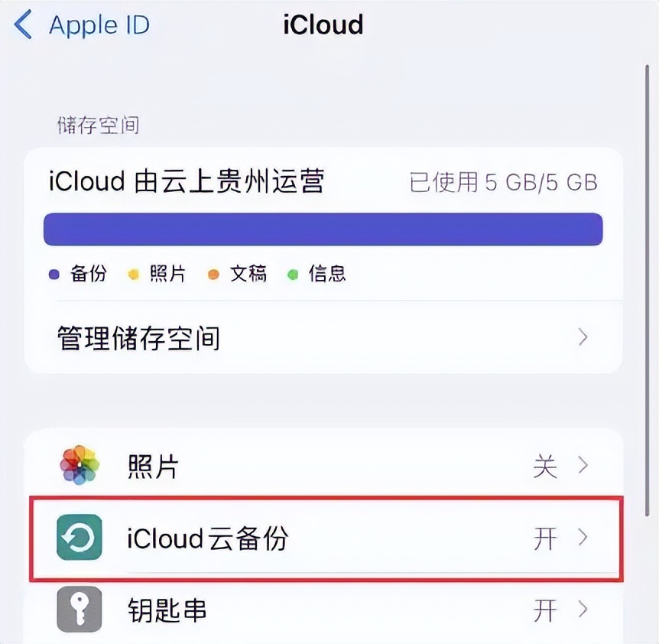The height and width of the screenshot is (644, 659).
Task: Expand the 钥匙串 row chevron
Action: [x=583, y=610]
